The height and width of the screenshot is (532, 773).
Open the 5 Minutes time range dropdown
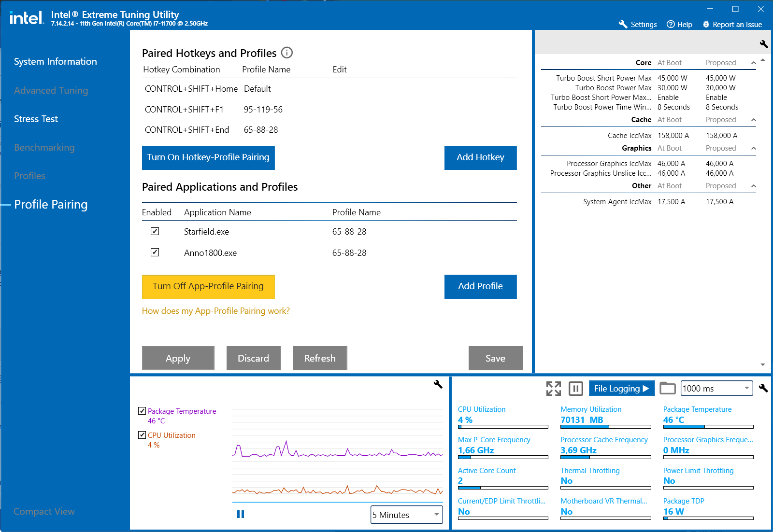pos(407,515)
